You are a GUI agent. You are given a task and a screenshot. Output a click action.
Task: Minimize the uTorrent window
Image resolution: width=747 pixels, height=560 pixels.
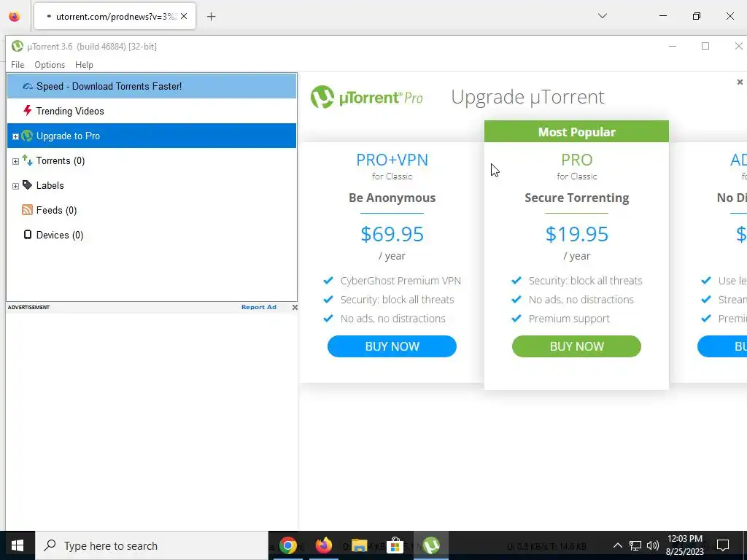(673, 46)
